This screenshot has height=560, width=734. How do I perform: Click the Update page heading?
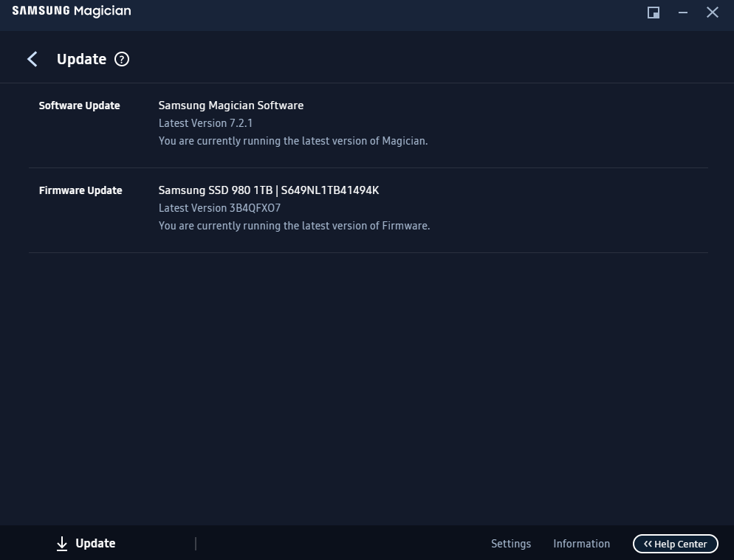tap(81, 60)
